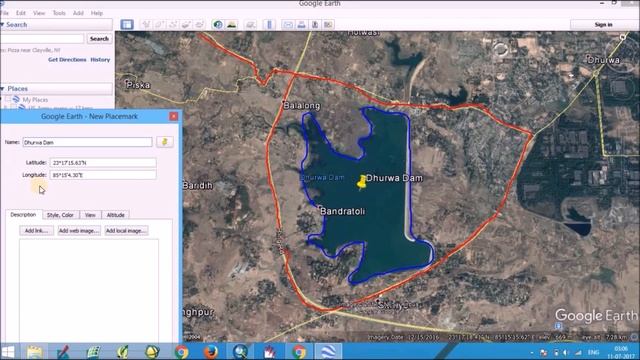640x360 pixels.
Task: Click the Balalong map label
Action: pos(302,105)
